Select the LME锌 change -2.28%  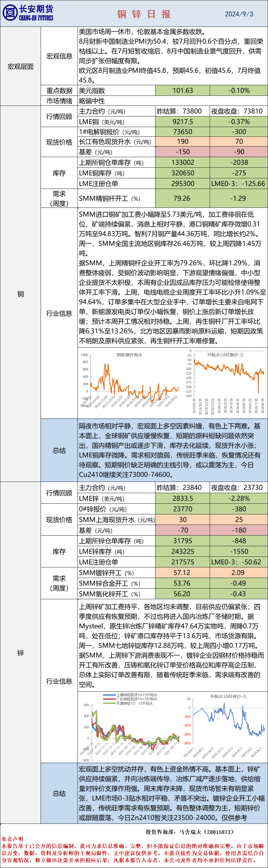239,498
